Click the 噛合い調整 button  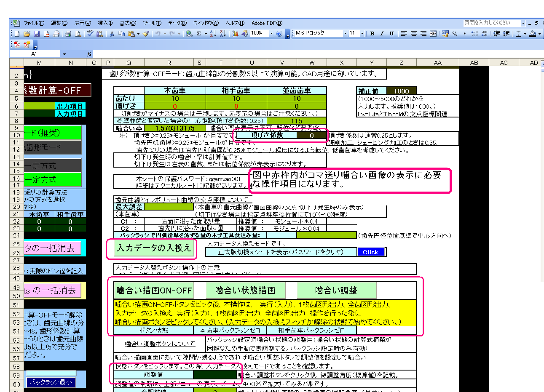pyautogui.click(x=336, y=290)
